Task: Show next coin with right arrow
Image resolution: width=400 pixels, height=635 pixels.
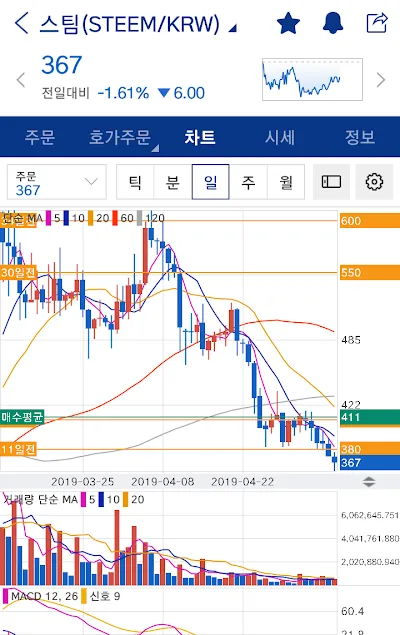Action: point(380,80)
